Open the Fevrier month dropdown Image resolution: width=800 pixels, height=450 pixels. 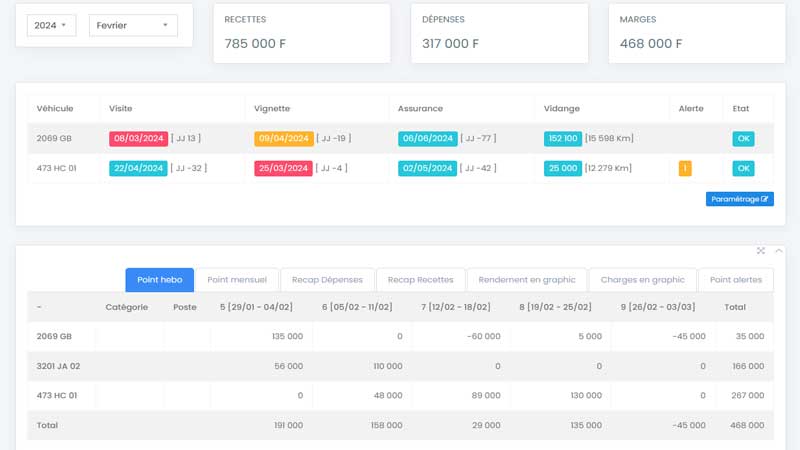133,25
